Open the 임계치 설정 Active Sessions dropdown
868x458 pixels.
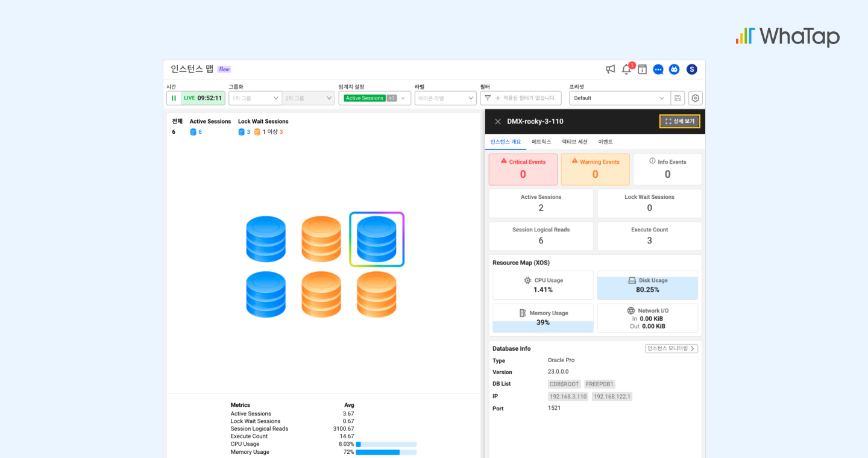tap(374, 98)
